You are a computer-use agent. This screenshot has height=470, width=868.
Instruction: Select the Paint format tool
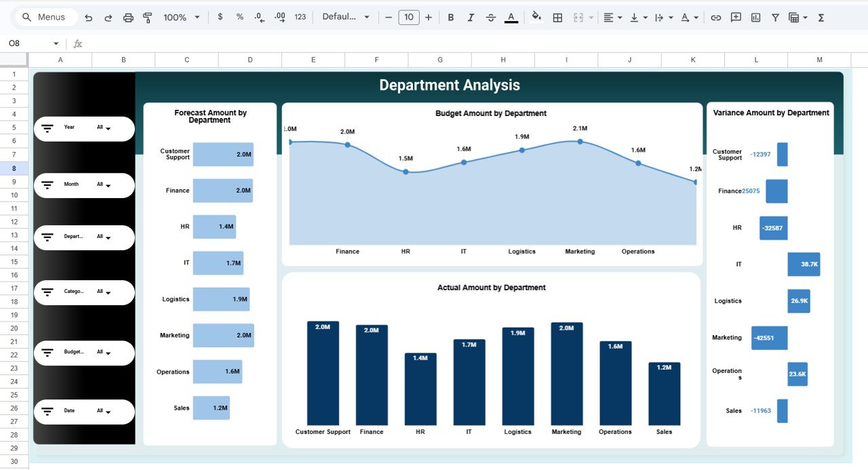pyautogui.click(x=147, y=18)
